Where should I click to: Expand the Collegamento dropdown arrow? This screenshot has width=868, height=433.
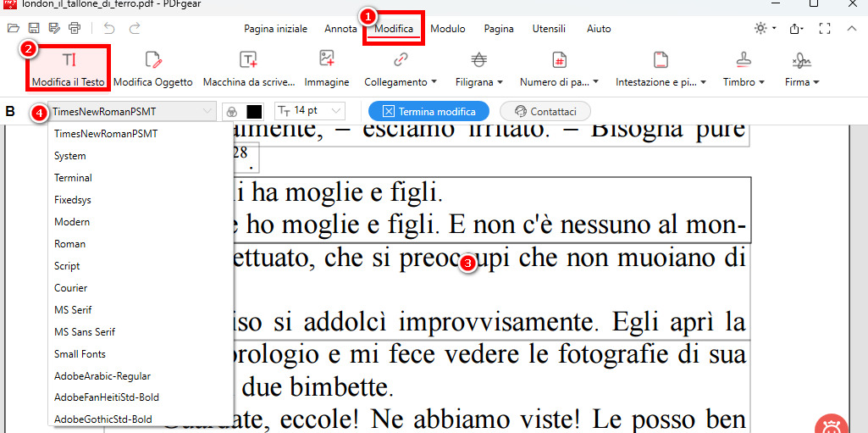[x=434, y=82]
